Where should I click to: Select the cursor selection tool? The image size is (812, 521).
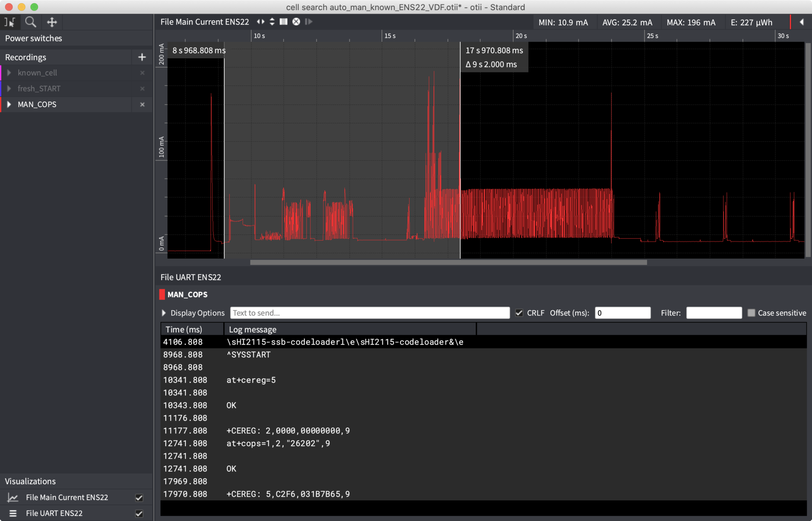click(x=10, y=22)
